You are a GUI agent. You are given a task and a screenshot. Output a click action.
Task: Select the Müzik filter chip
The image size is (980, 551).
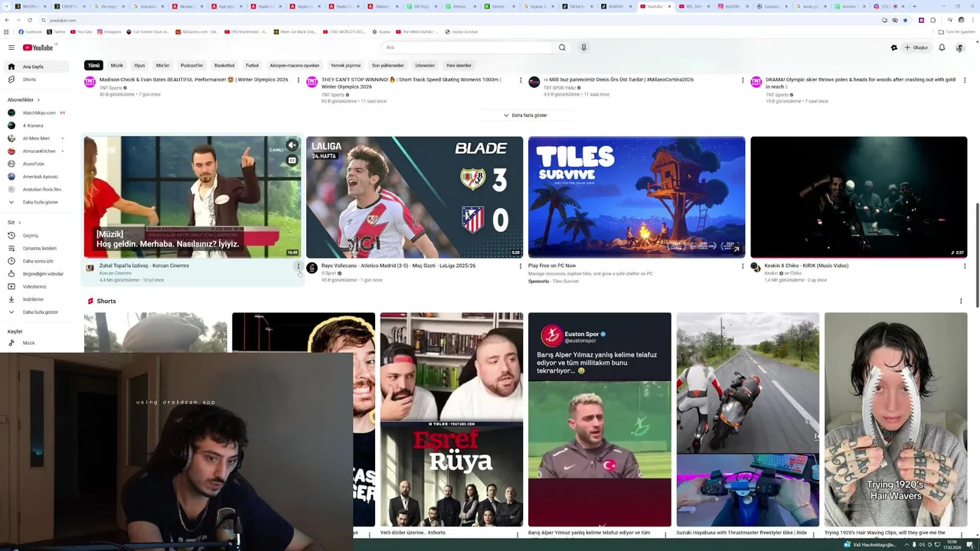tap(117, 65)
